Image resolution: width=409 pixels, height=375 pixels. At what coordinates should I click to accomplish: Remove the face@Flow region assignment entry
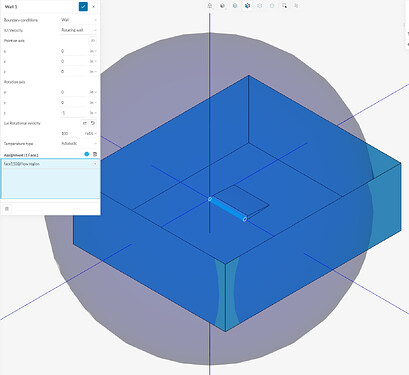[95, 164]
